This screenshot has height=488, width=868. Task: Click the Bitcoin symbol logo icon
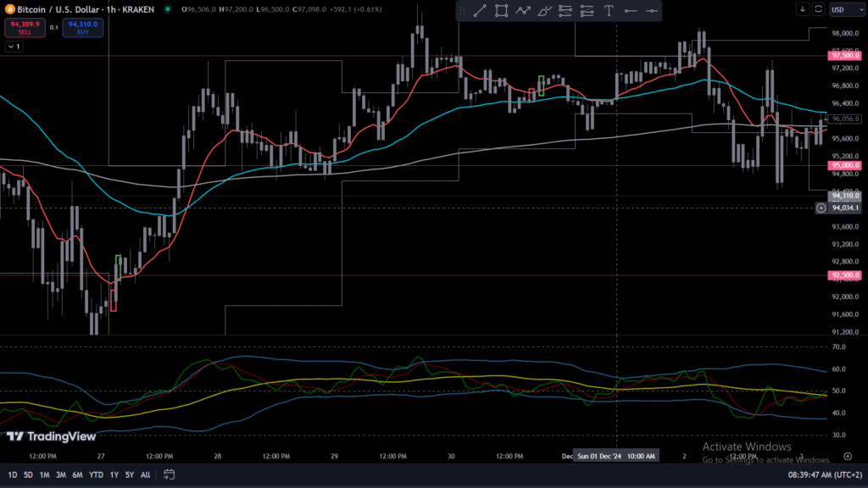[7, 9]
